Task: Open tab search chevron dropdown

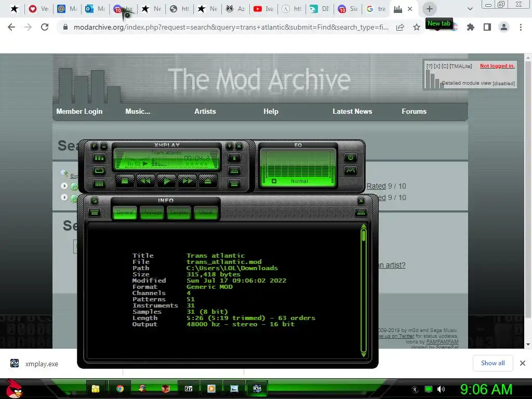Action: pyautogui.click(x=470, y=9)
